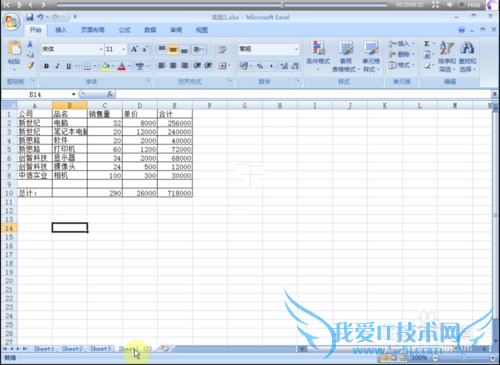Select cell E10 showing 718000
Screen dimensions: 500x365
click(x=175, y=193)
